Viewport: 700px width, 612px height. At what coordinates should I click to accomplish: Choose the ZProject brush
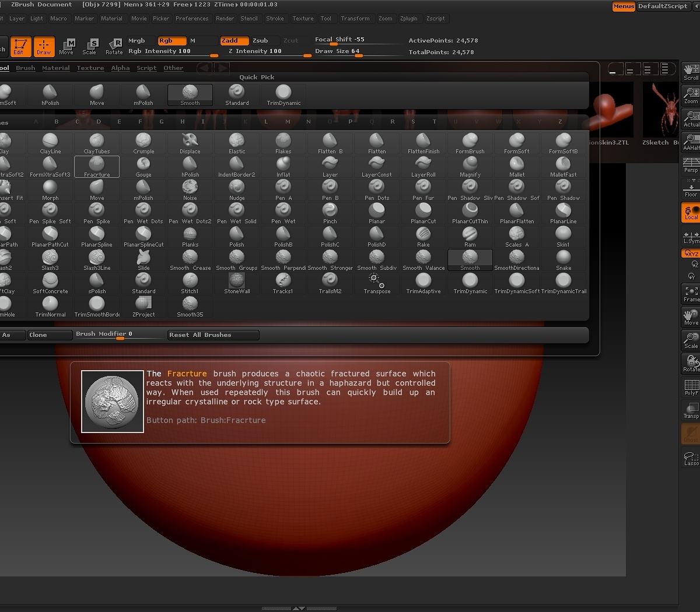tap(143, 307)
